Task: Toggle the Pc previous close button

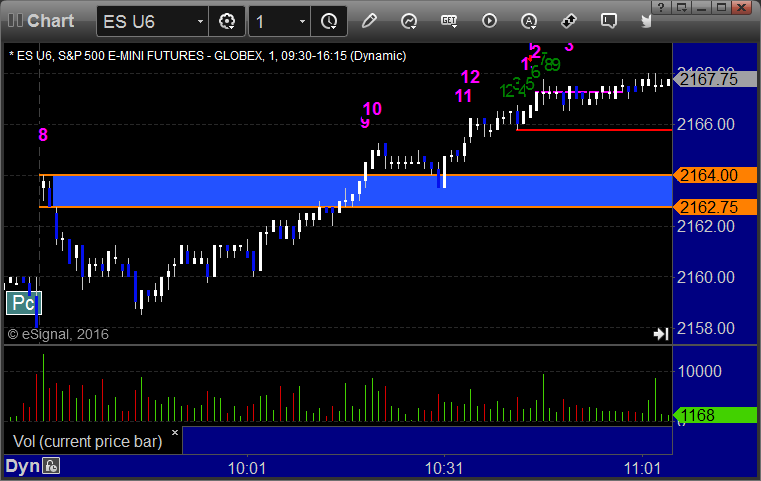Action: 24,303
